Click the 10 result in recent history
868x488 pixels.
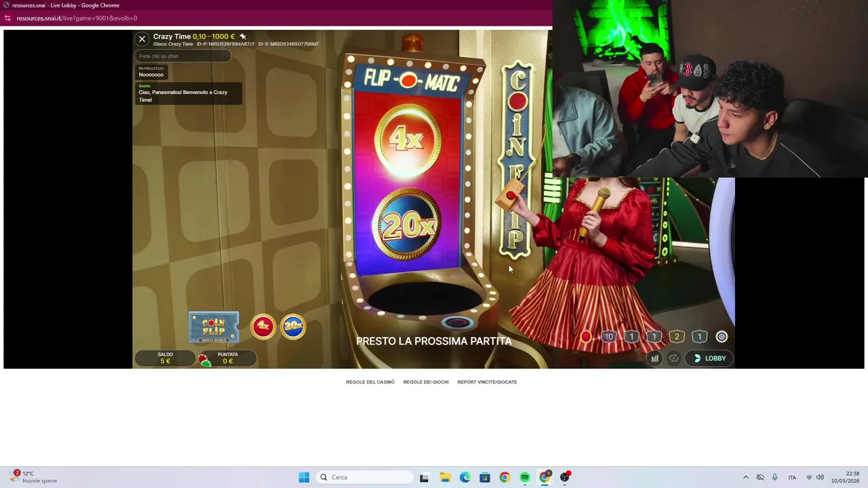(x=608, y=337)
